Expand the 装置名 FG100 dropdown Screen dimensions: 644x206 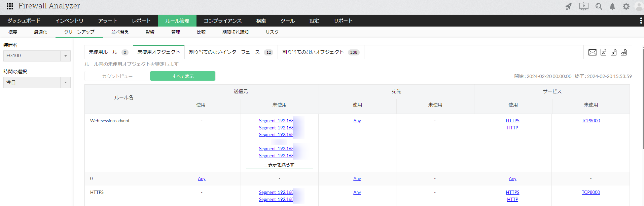[37, 56]
